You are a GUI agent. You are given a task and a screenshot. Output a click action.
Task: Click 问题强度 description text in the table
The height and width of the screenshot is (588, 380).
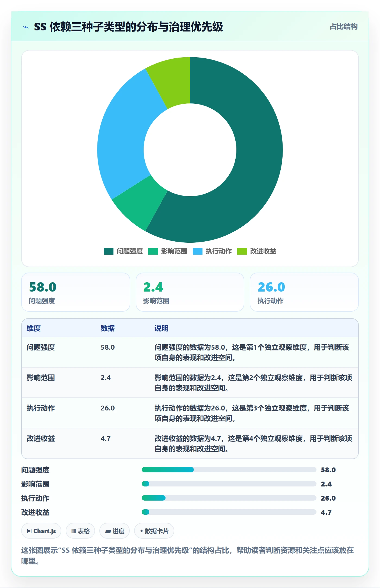pos(252,352)
